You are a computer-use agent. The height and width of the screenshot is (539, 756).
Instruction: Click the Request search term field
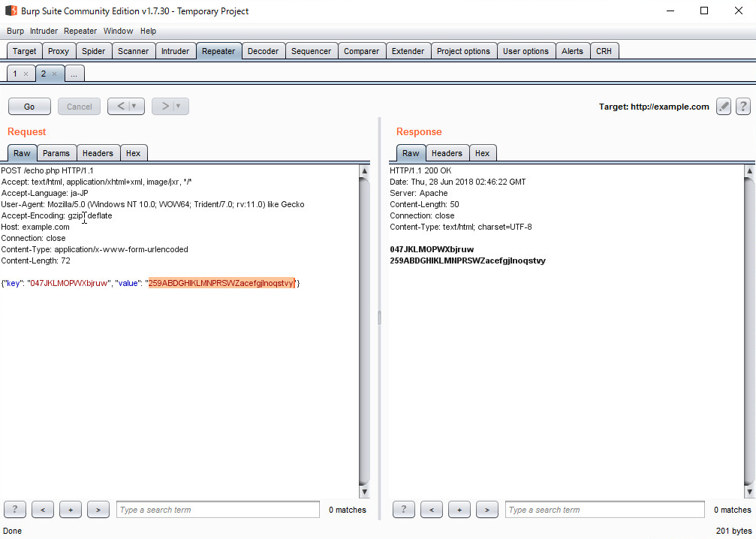[218, 510]
